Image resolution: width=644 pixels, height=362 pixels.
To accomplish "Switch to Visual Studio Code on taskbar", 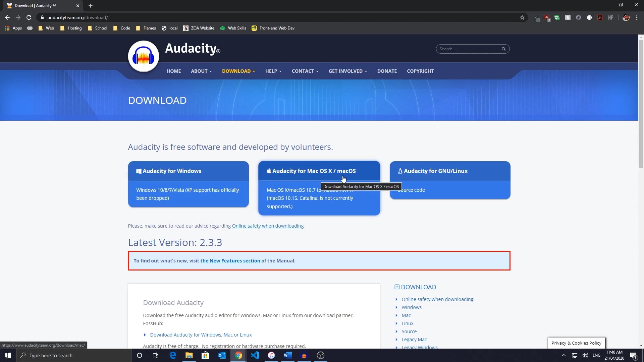I will point(255,355).
